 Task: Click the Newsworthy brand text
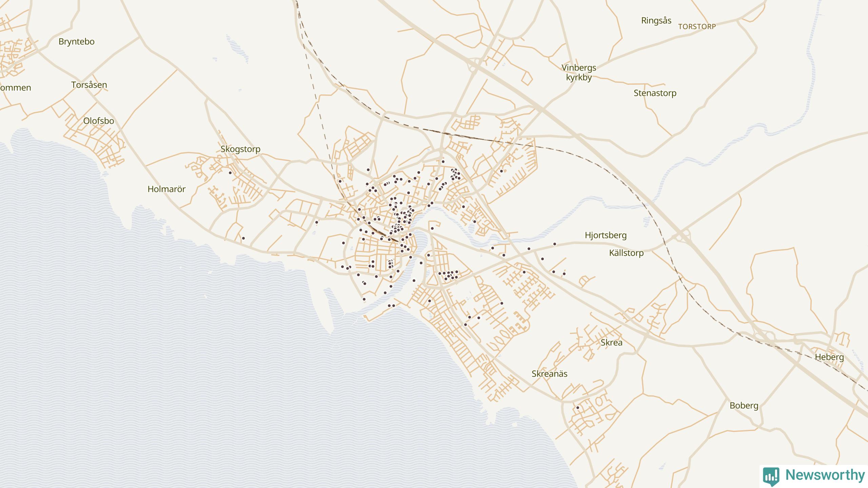(x=825, y=475)
